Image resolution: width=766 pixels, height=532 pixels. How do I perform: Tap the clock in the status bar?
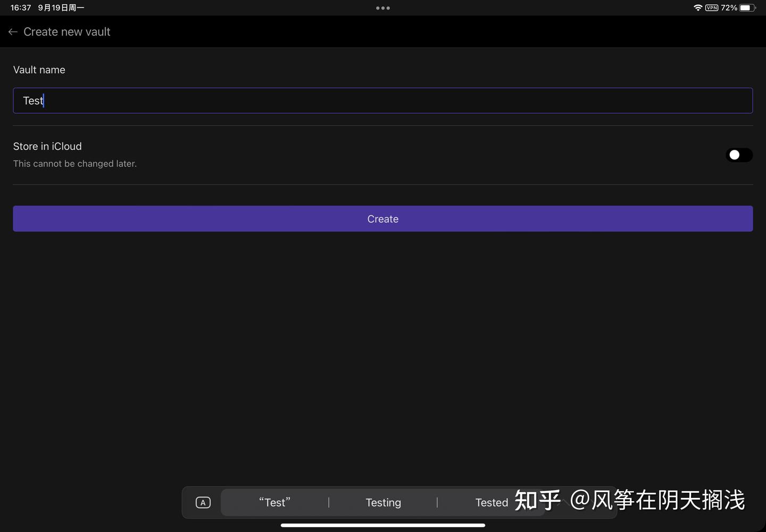click(20, 7)
